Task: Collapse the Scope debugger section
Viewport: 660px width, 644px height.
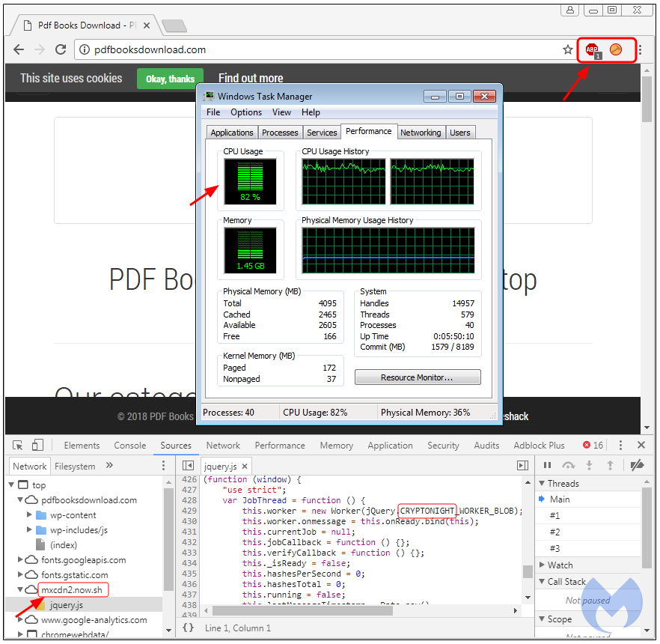Action: [542, 619]
